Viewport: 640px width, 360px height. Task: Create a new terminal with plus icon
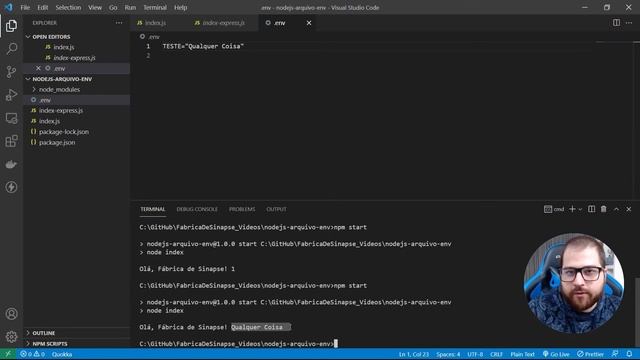pos(572,209)
